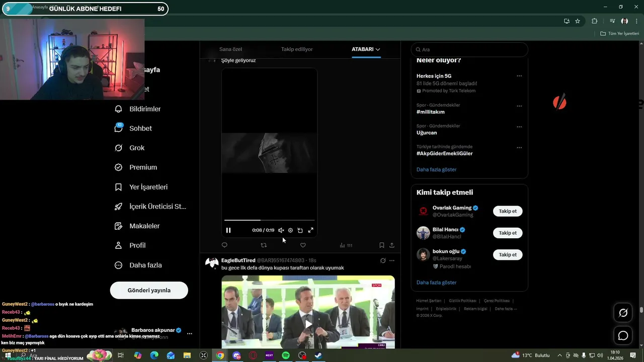Switch to the Sana özel tab

click(230, 49)
